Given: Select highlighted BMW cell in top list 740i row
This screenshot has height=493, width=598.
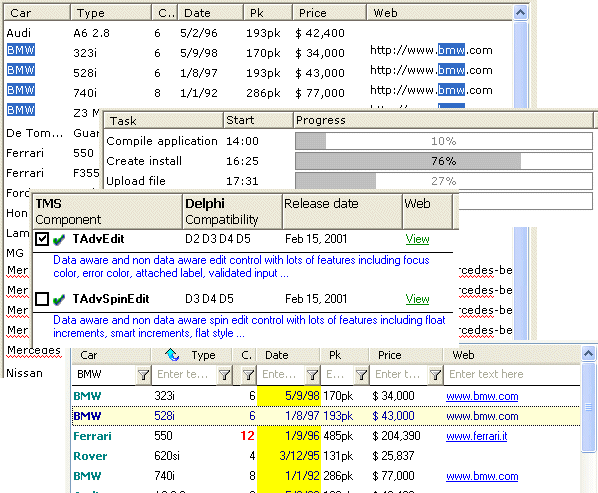Looking at the screenshot, I should point(21,90).
